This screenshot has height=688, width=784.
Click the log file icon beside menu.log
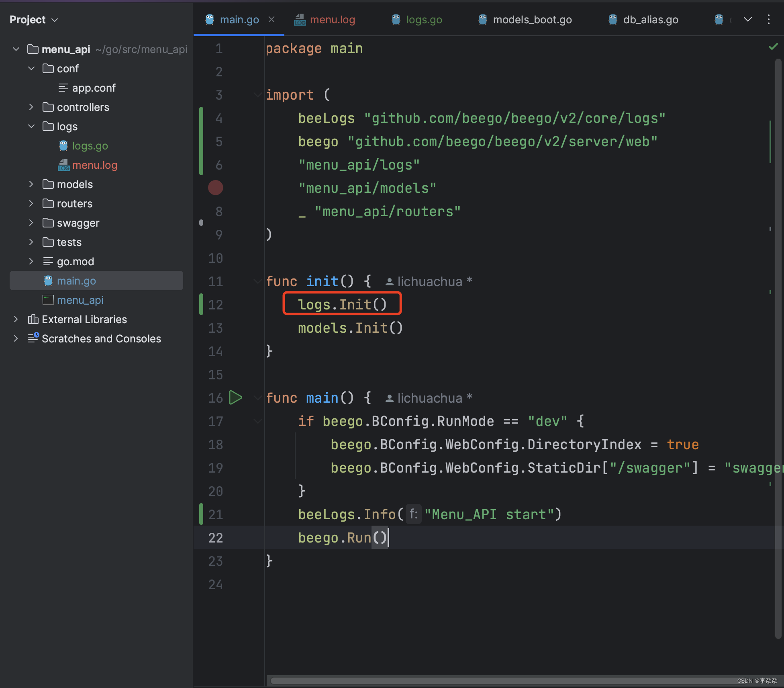63,165
